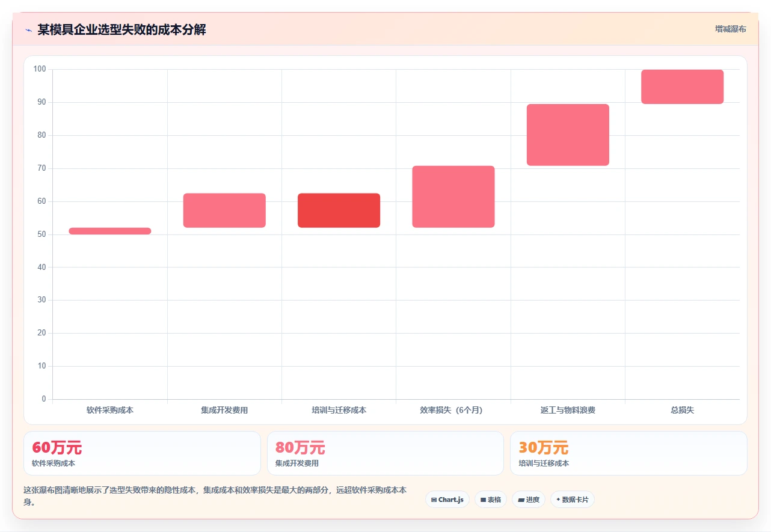
Task: Click the x-axis label 返工与物料浪费
Action: pos(568,410)
